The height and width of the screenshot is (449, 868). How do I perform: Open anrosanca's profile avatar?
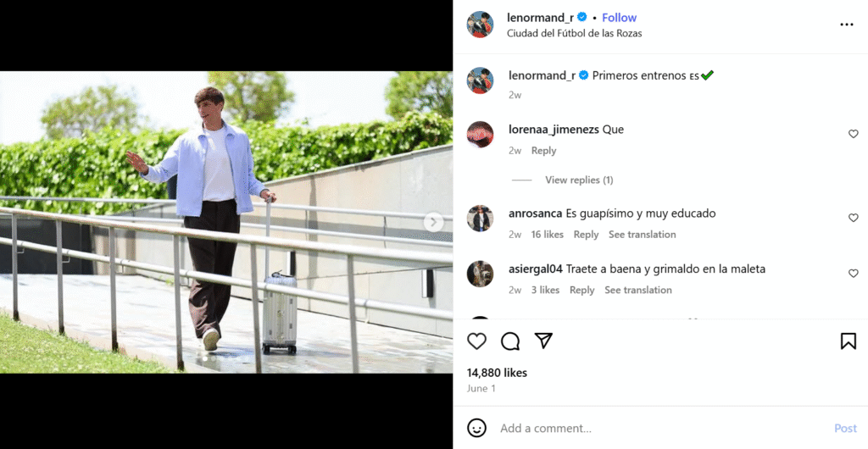point(481,219)
